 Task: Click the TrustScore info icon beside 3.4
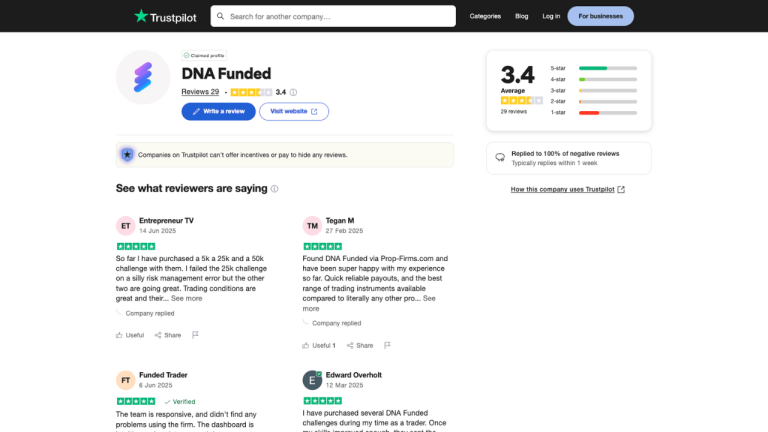point(293,92)
